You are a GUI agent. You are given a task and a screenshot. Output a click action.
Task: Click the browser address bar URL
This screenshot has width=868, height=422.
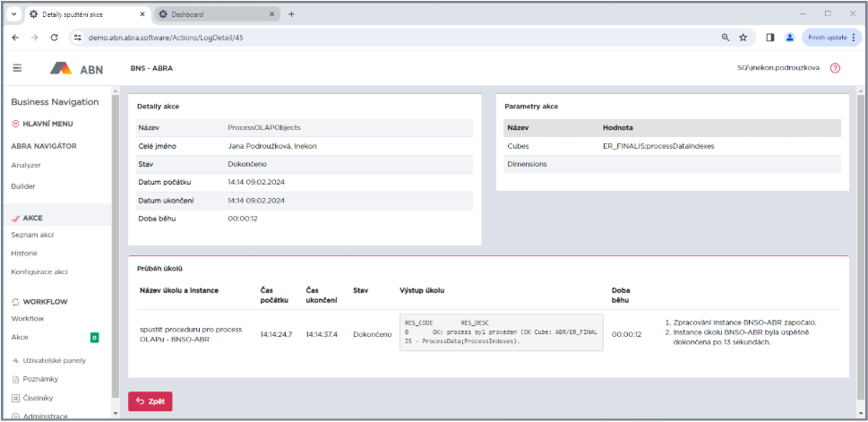pyautogui.click(x=166, y=38)
